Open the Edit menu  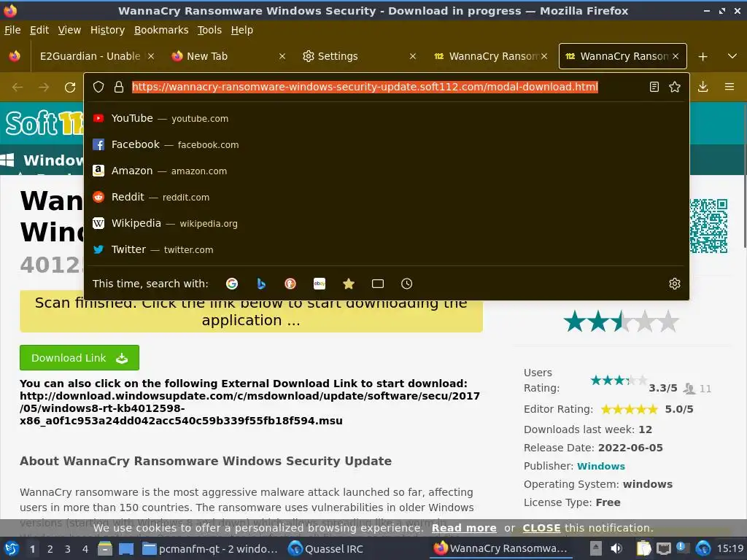click(39, 30)
